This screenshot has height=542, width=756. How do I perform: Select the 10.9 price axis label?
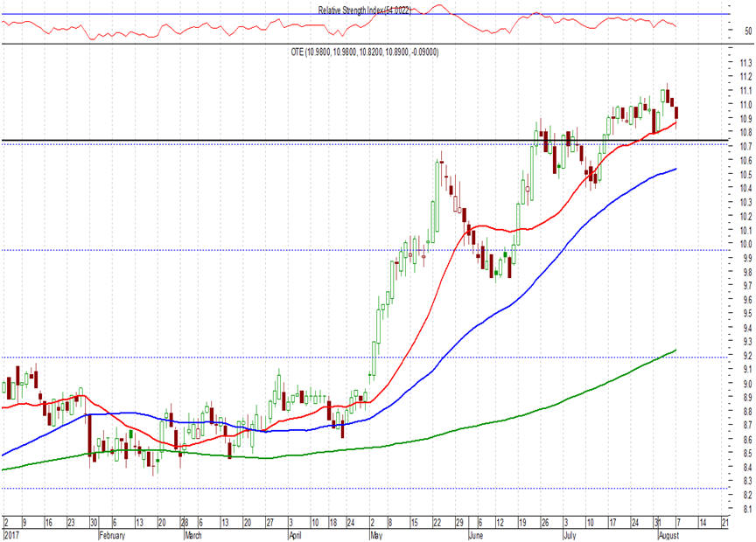pyautogui.click(x=745, y=119)
